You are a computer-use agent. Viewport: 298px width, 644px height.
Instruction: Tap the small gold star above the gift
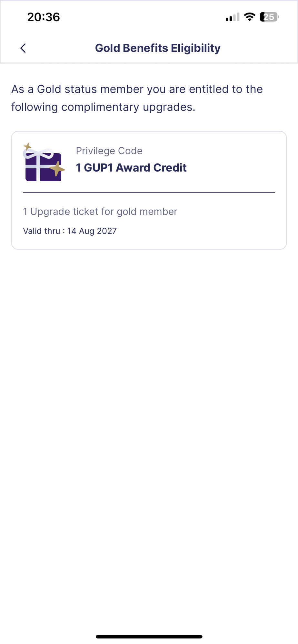click(x=27, y=147)
